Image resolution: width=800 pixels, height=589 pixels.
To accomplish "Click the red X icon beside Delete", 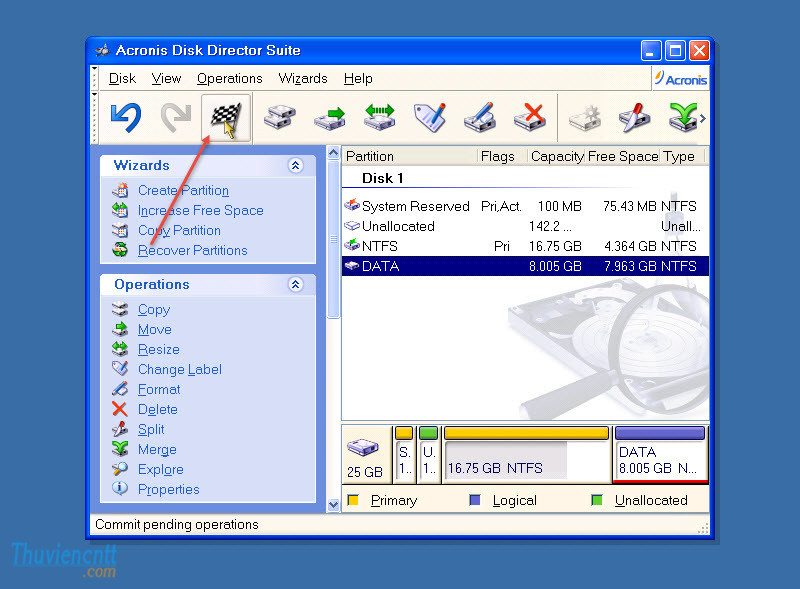I will 120,409.
